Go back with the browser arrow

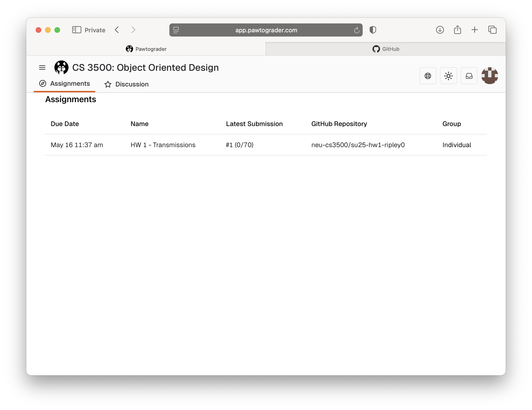coord(117,30)
